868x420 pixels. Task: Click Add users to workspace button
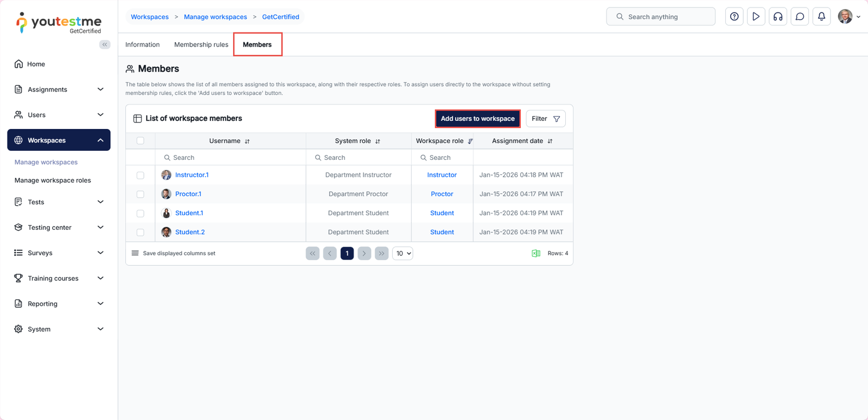pos(477,119)
